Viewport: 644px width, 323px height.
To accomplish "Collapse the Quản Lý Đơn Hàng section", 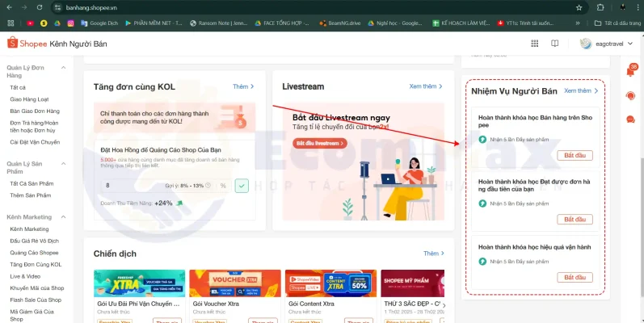I will click(63, 68).
